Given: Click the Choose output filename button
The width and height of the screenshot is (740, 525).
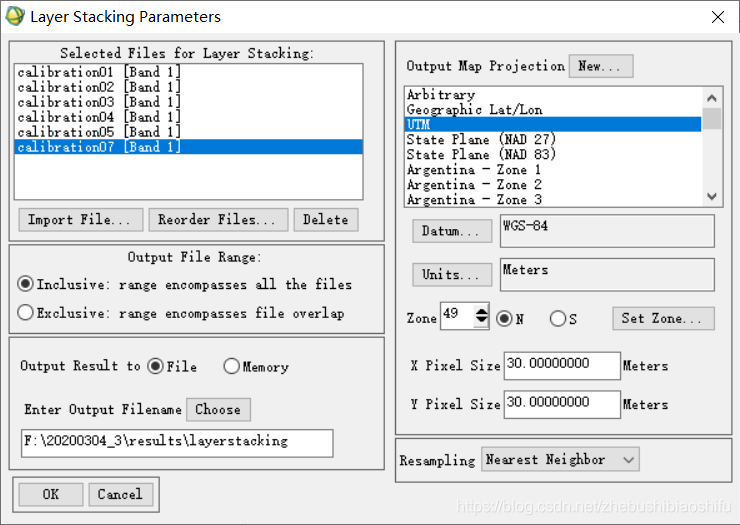Looking at the screenshot, I should [218, 409].
